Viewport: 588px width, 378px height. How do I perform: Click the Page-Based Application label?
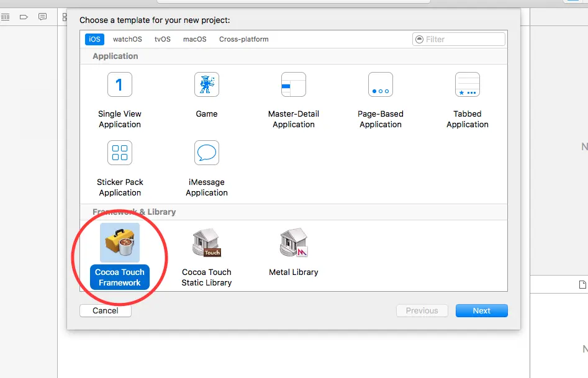tap(381, 119)
